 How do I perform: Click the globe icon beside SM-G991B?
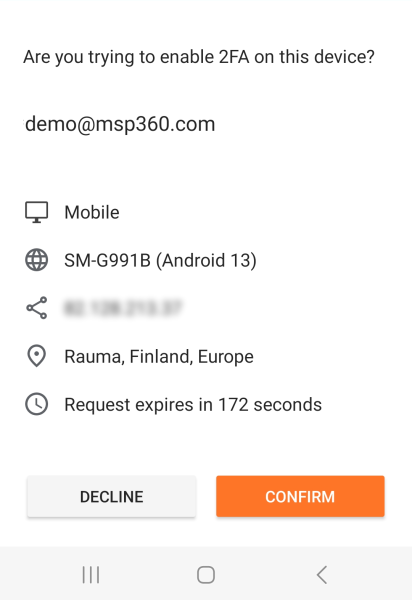point(37,260)
